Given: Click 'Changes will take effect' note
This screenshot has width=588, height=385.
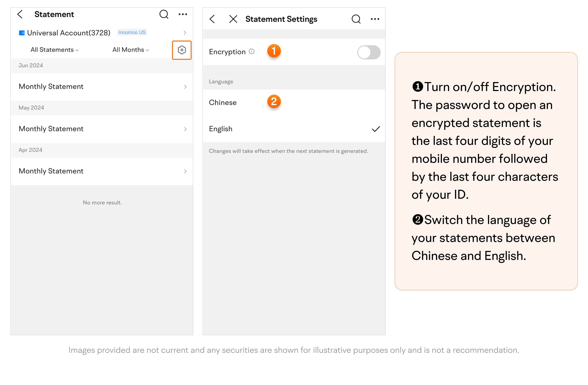Looking at the screenshot, I should (288, 151).
